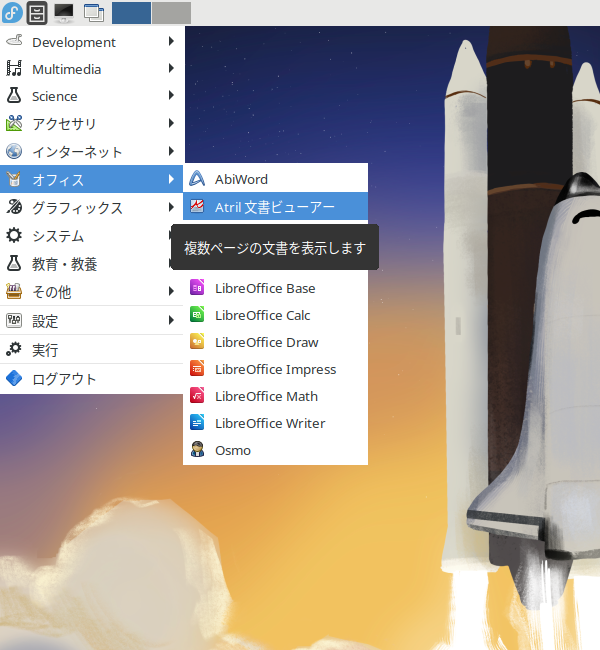Launch Atril 文書ビューアー

(x=275, y=206)
